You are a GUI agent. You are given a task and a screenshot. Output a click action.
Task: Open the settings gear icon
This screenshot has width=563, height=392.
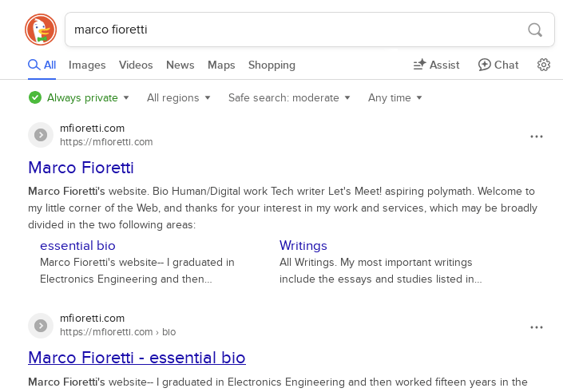pyautogui.click(x=544, y=65)
